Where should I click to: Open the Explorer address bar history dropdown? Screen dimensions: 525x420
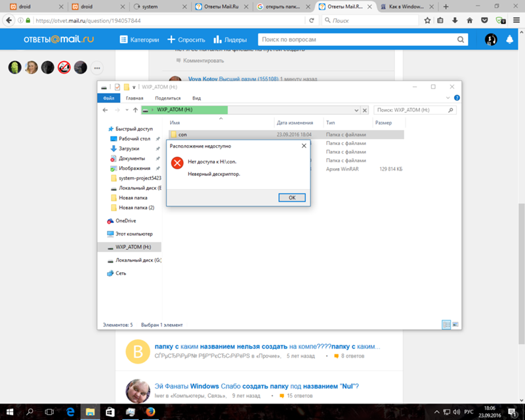pyautogui.click(x=356, y=110)
